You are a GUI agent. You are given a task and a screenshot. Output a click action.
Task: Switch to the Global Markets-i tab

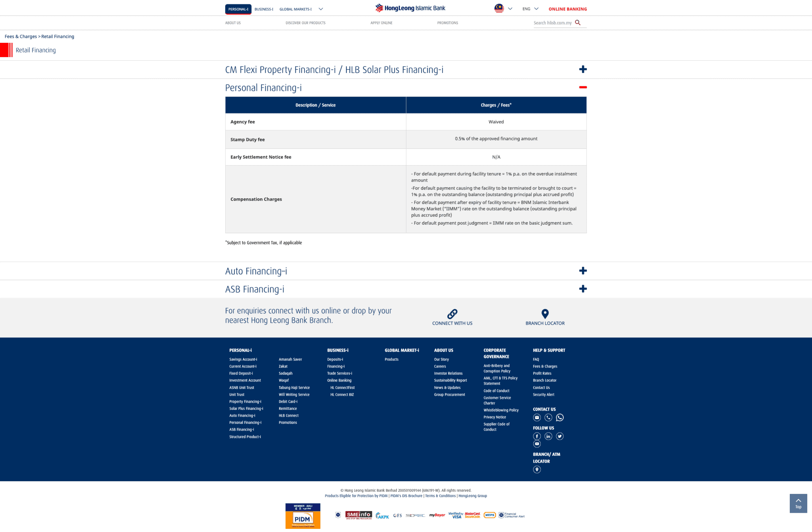pos(295,9)
